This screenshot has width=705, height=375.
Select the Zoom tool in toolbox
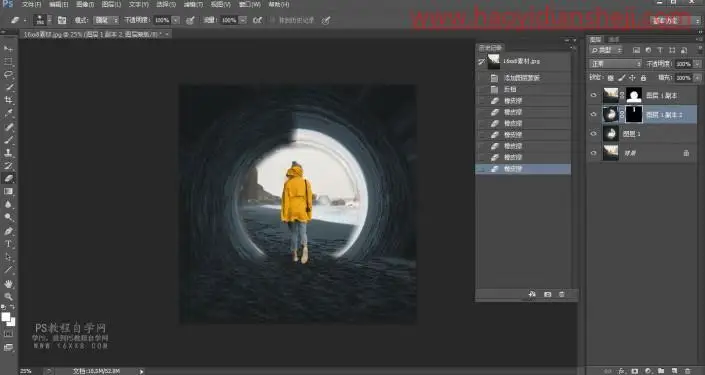(8, 297)
